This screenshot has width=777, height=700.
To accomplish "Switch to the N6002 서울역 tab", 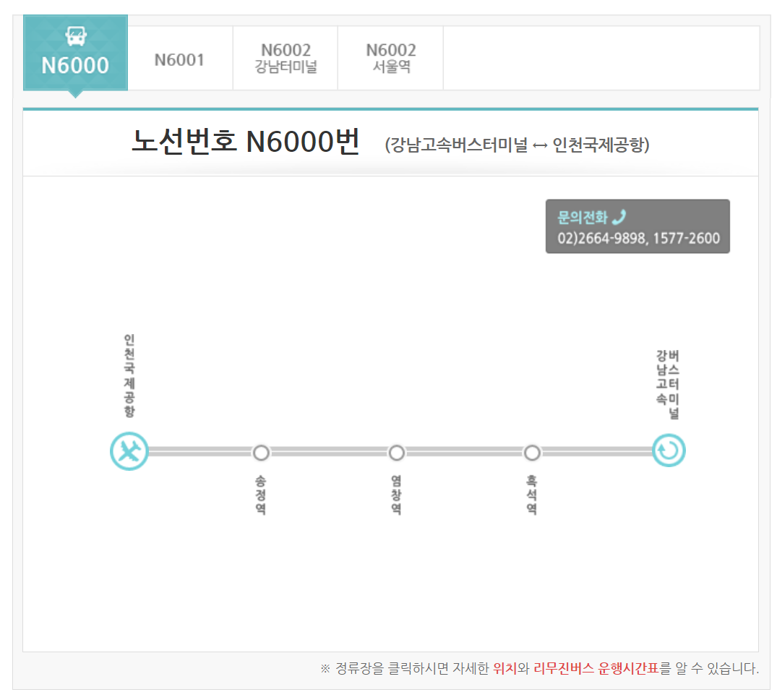I will (390, 58).
